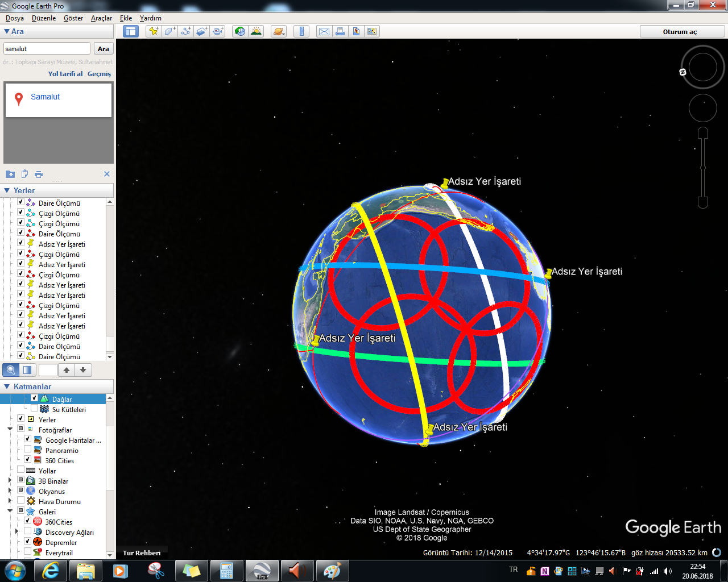Enable the Su Kütleleri layer checkbox
The image size is (728, 582).
(x=34, y=409)
